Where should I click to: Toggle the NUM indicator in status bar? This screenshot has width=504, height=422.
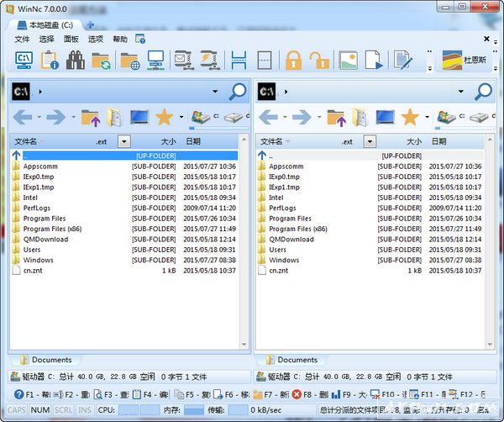pos(40,410)
